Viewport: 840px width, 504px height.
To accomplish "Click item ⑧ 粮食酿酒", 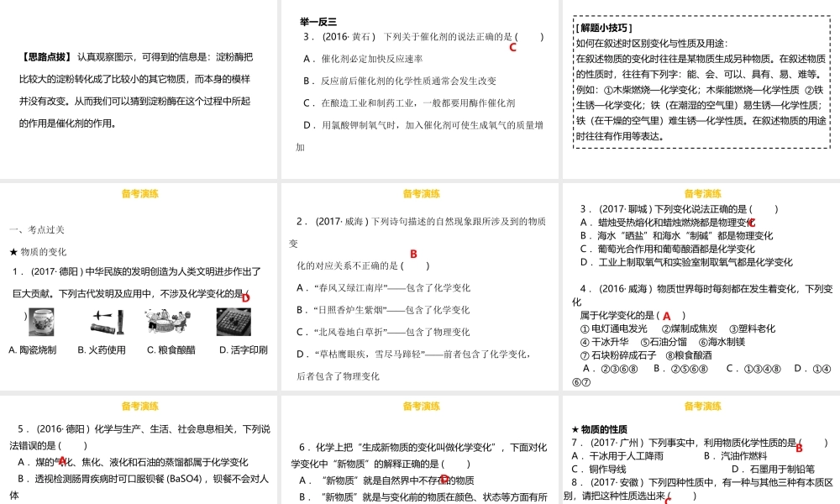I will (x=689, y=355).
